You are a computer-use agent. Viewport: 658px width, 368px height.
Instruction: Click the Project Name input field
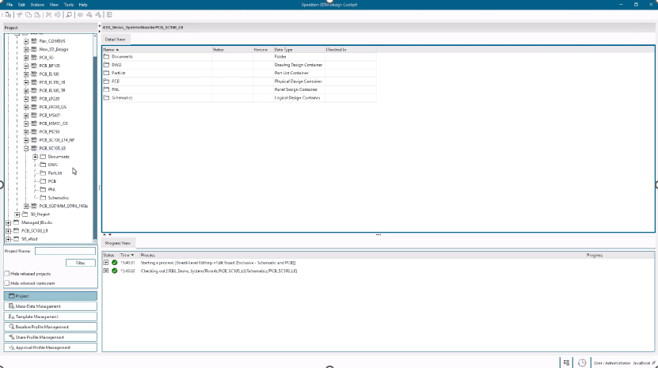coord(65,251)
